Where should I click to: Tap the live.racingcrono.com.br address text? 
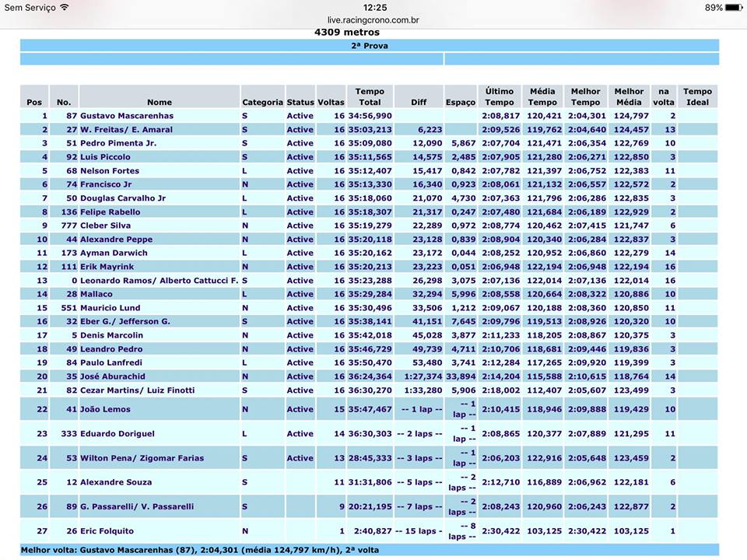pos(373,20)
